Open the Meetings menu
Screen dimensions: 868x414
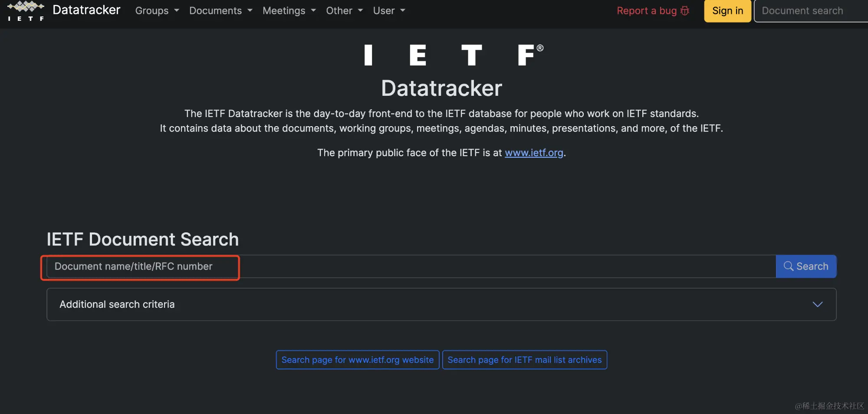pyautogui.click(x=289, y=11)
